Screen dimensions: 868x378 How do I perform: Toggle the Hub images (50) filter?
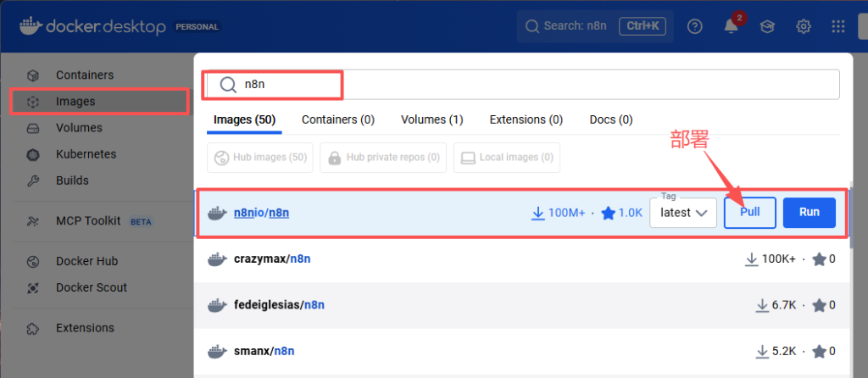[260, 158]
